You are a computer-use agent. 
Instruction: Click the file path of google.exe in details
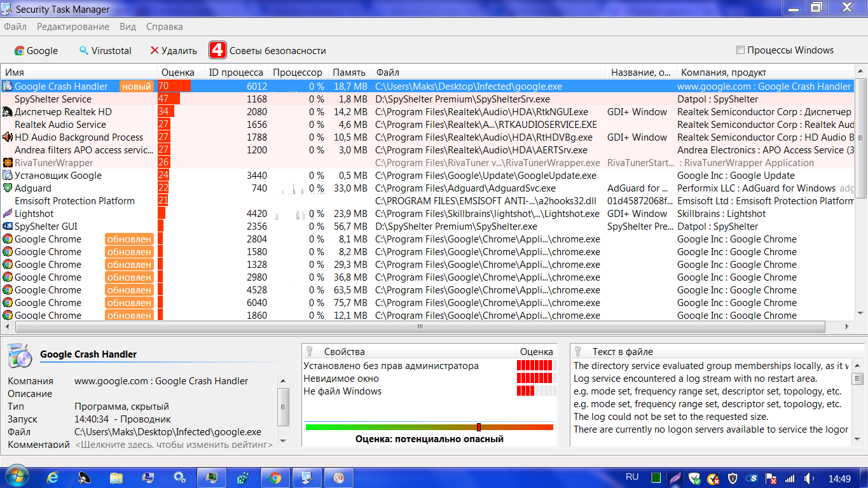pyautogui.click(x=168, y=432)
